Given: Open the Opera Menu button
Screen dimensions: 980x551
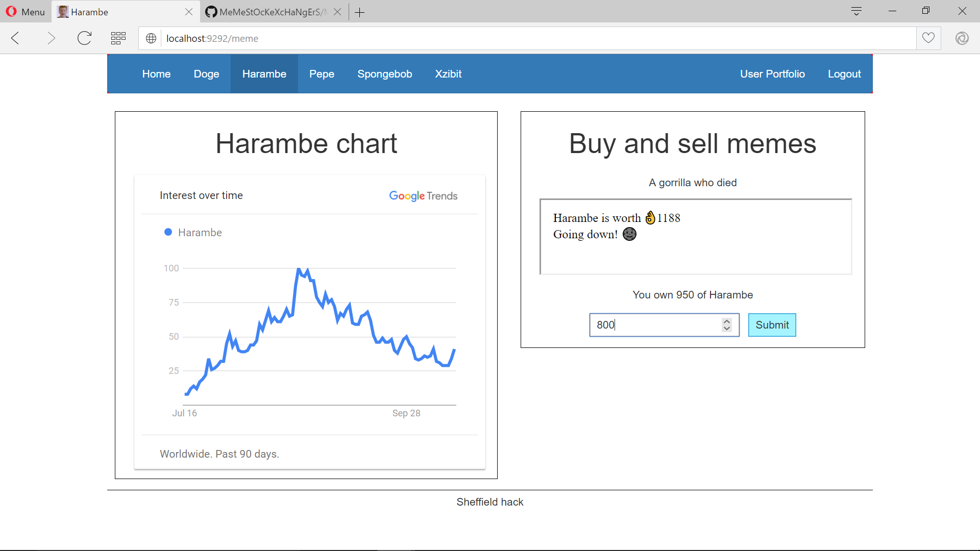Looking at the screenshot, I should coord(26,12).
